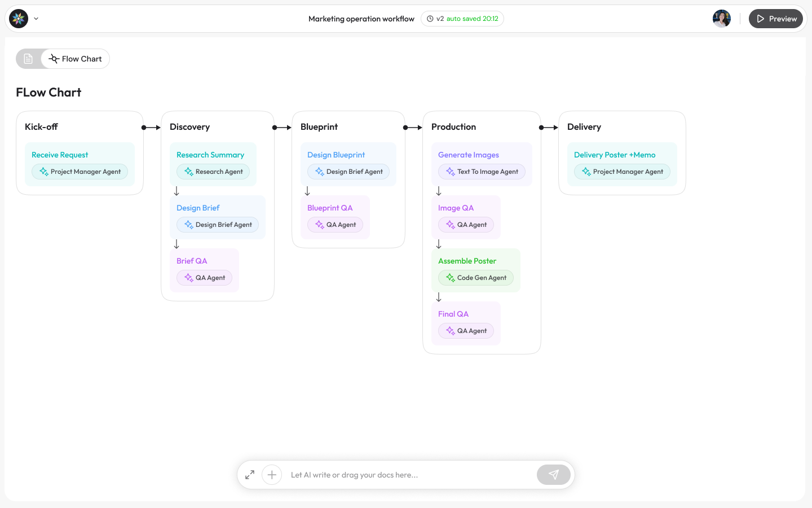Image resolution: width=812 pixels, height=508 pixels.
Task: Switch to the document view tab
Action: pyautogui.click(x=28, y=59)
